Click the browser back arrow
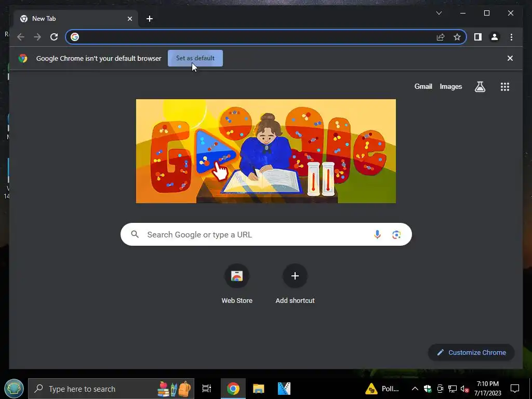 click(x=21, y=37)
